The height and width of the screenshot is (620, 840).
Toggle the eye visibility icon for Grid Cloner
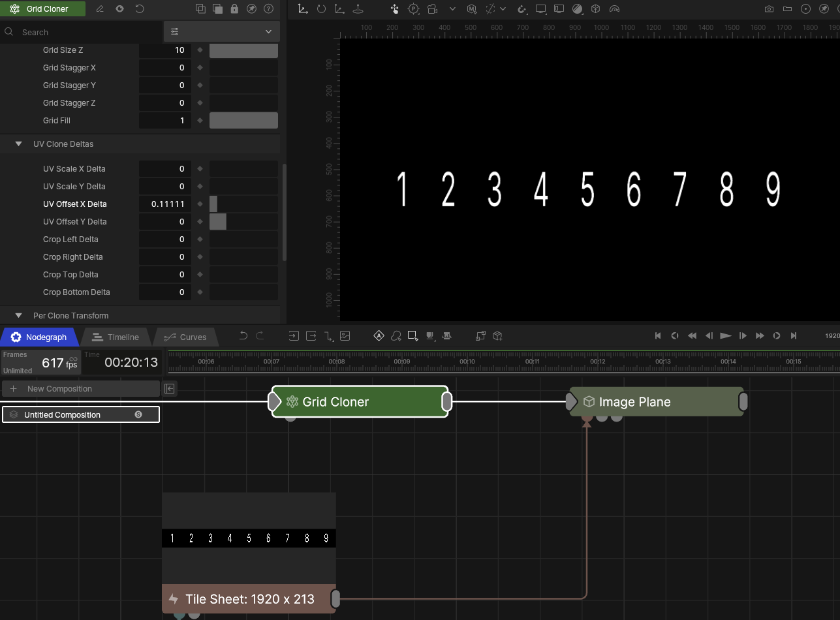click(x=119, y=9)
